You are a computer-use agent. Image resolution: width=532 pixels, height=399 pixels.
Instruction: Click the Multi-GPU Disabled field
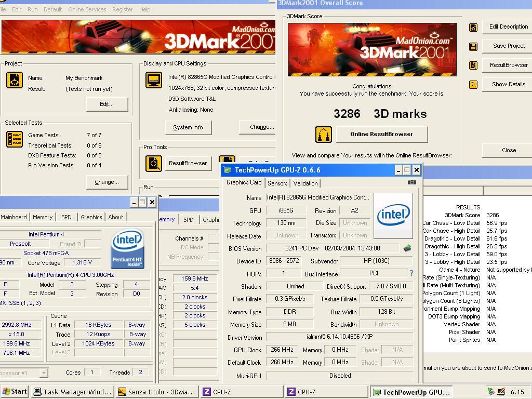click(x=340, y=376)
